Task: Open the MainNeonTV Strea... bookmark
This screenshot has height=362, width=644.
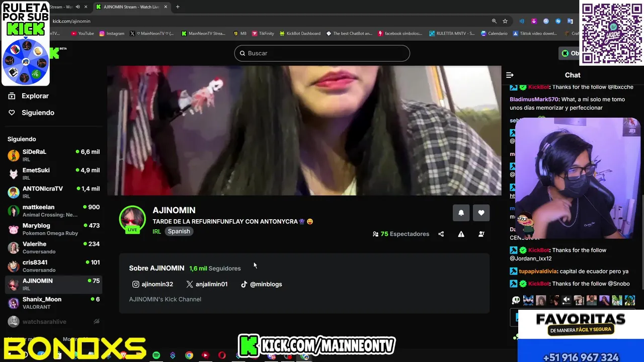Action: click(x=203, y=34)
